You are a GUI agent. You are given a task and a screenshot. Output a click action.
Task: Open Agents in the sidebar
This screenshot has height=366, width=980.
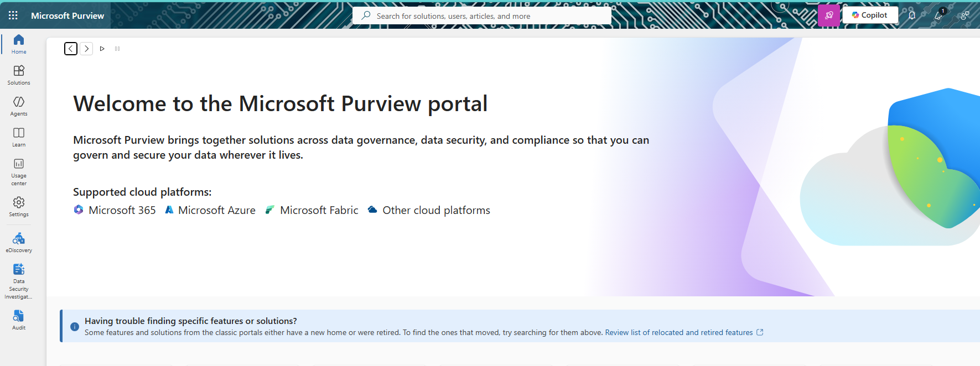click(x=19, y=106)
